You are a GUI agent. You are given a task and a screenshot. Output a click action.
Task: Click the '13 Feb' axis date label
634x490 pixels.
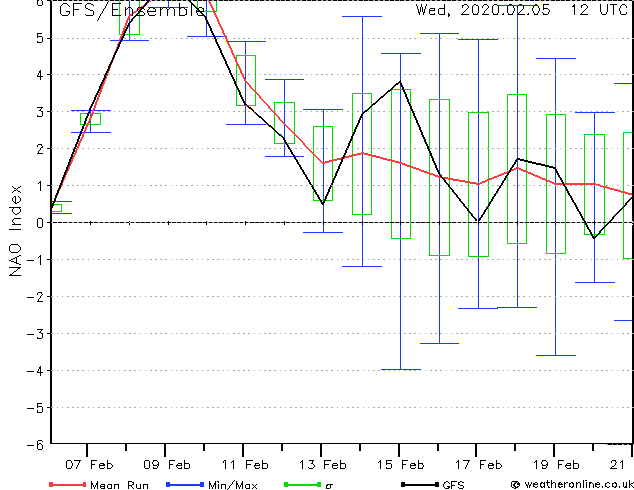click(323, 465)
